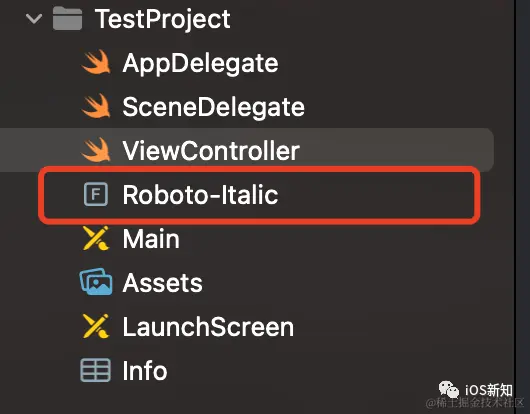Open the AppDelegate file

200,64
